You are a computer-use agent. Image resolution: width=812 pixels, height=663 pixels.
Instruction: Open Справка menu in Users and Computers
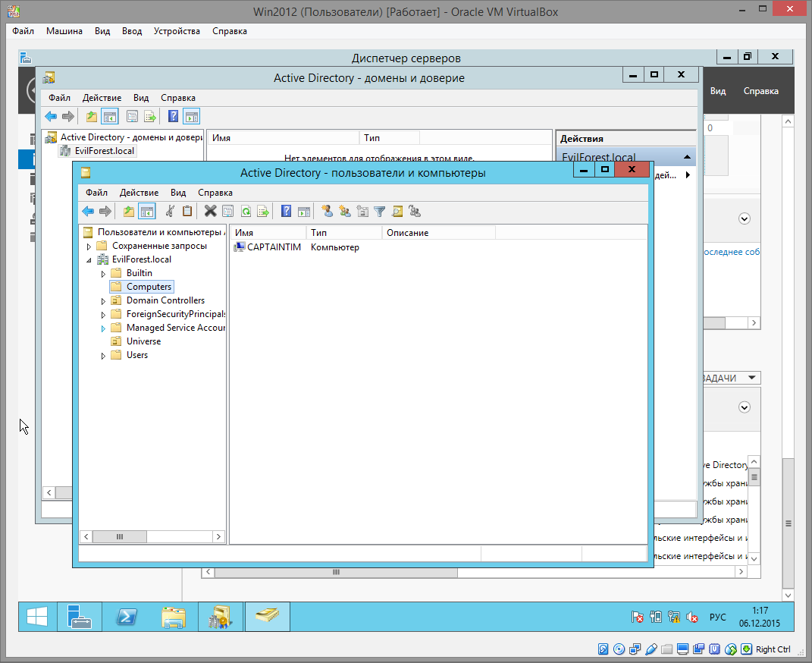(215, 193)
